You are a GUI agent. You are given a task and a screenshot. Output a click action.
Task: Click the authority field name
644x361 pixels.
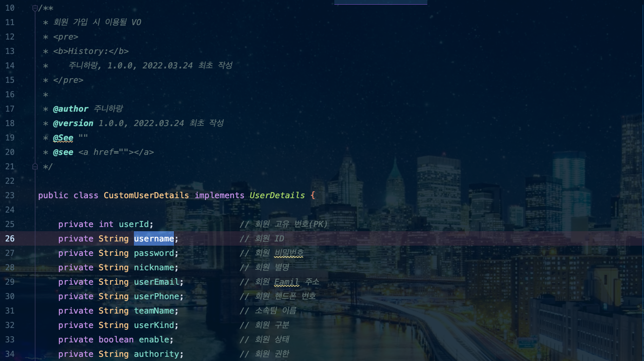coord(156,354)
